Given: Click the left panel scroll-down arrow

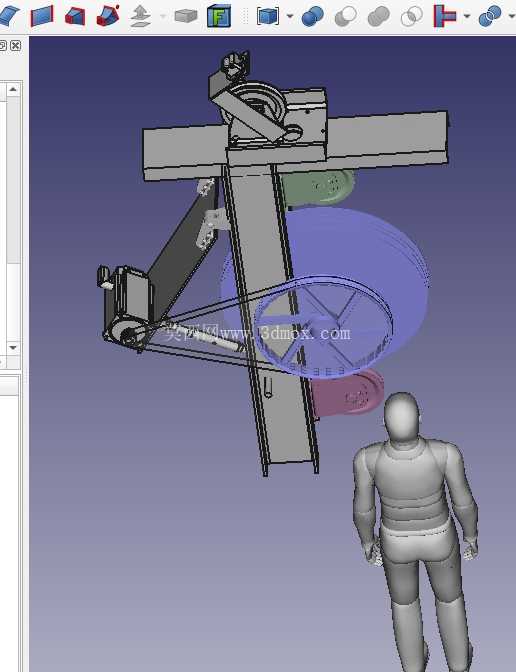Looking at the screenshot, I should (x=13, y=348).
